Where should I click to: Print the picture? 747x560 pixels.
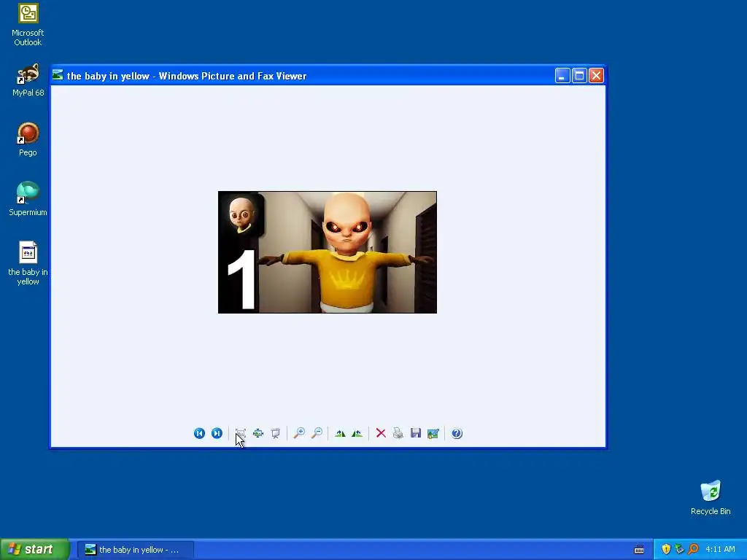click(x=398, y=433)
